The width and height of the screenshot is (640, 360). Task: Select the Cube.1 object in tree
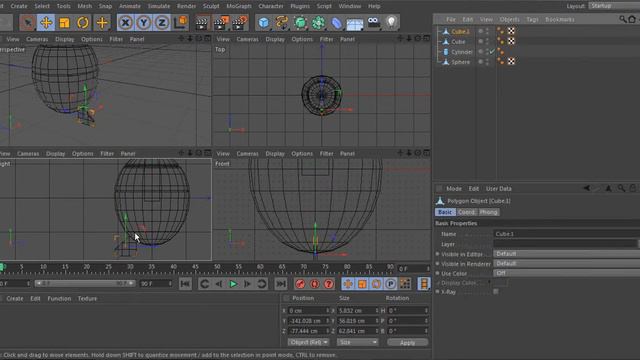point(460,31)
